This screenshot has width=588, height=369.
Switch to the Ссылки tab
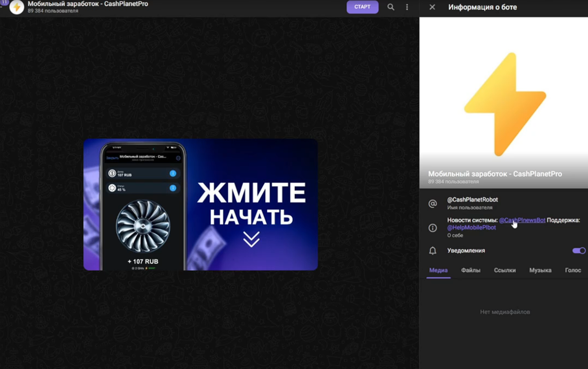click(505, 270)
